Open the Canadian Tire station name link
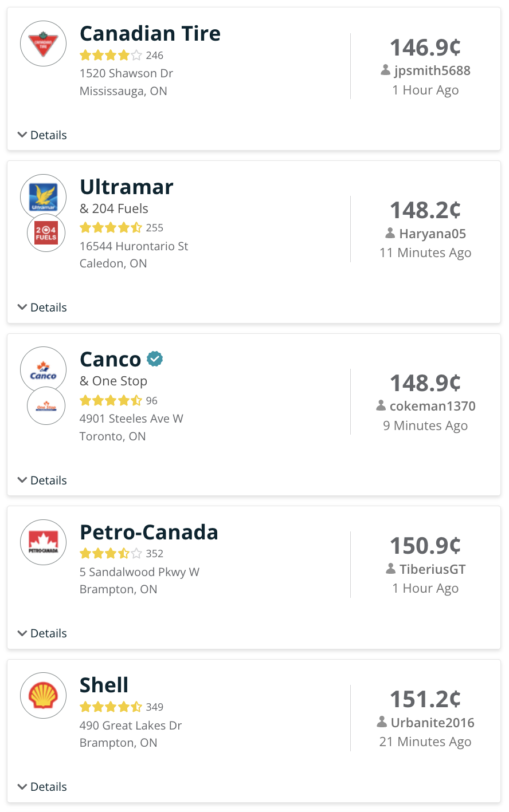This screenshot has width=509, height=812. pyautogui.click(x=150, y=33)
